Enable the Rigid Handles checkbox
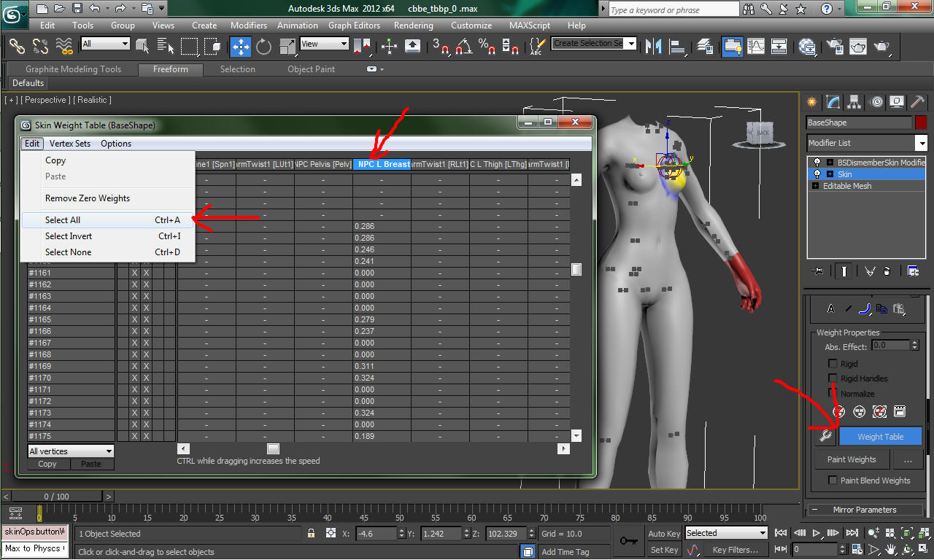This screenshot has width=934, height=560. (x=833, y=378)
